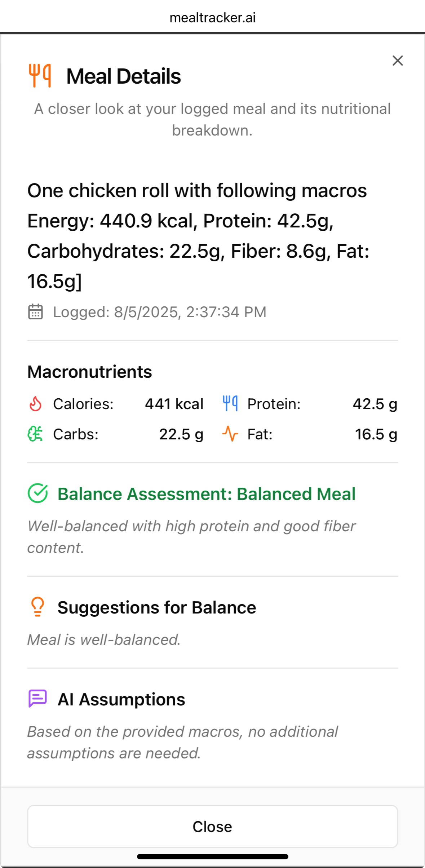Click the calendar icon beside Logged date

[35, 312]
